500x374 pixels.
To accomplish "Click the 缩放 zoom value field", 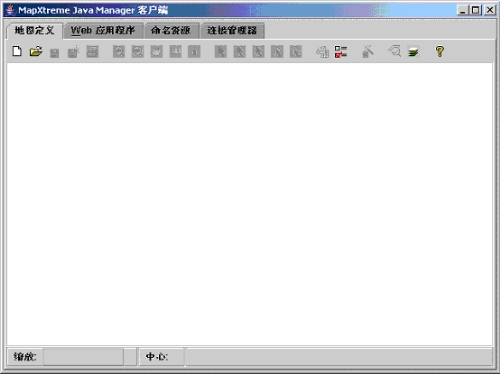I will click(83, 357).
